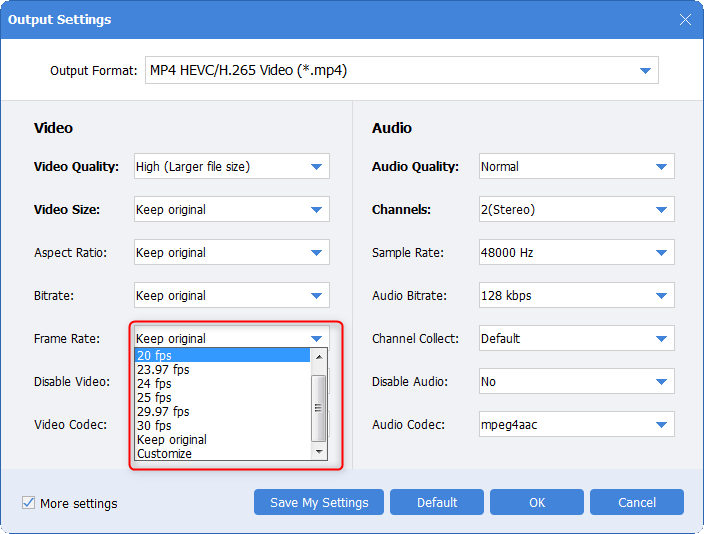Viewport: 704px width, 534px height.
Task: Click frame rate list scroll down arrow
Action: pyautogui.click(x=319, y=452)
